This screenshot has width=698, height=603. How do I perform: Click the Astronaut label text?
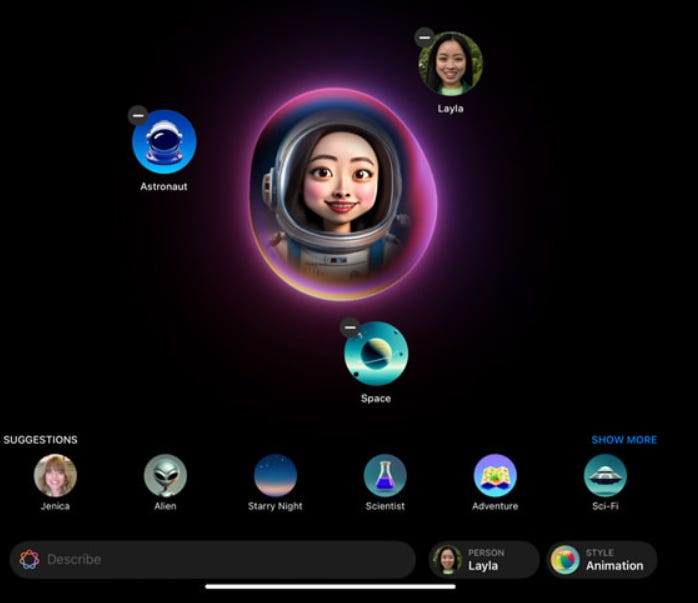pyautogui.click(x=164, y=186)
